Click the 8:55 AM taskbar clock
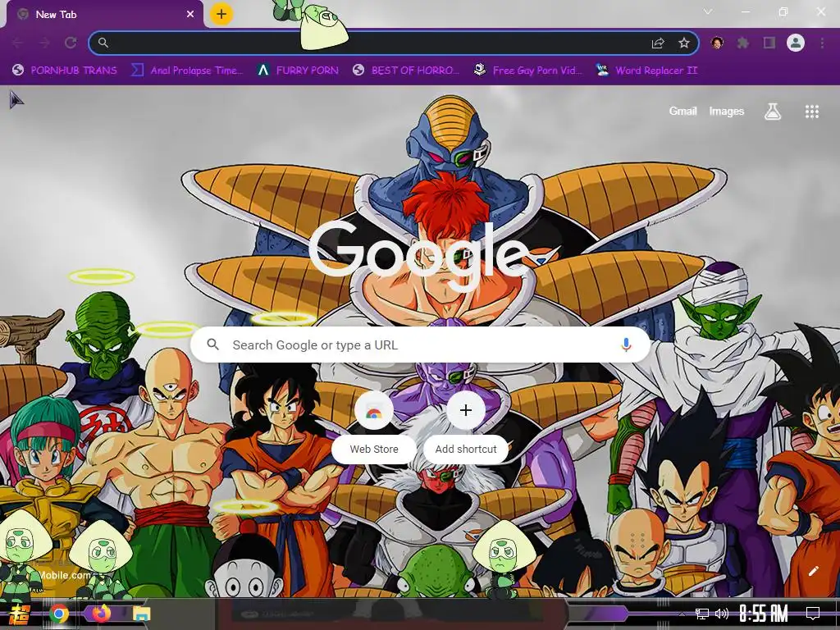840x630 pixels. click(764, 614)
